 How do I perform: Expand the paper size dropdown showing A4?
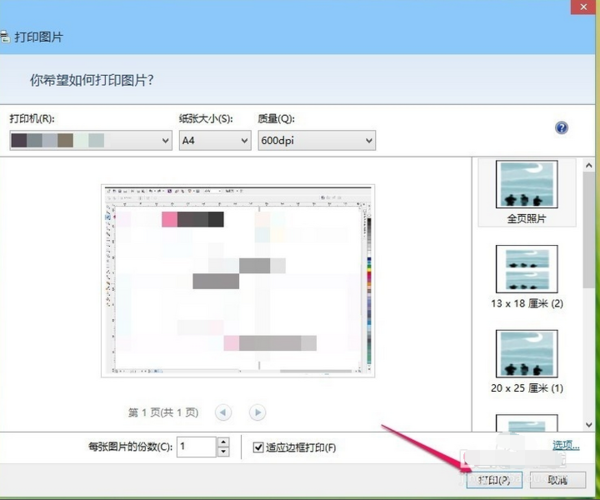coord(214,141)
